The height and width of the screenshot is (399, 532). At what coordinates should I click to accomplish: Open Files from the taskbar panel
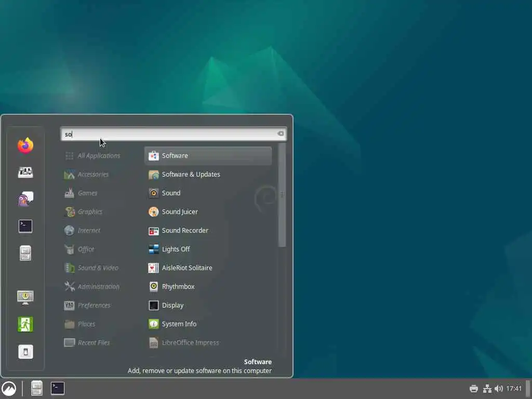[x=37, y=389]
